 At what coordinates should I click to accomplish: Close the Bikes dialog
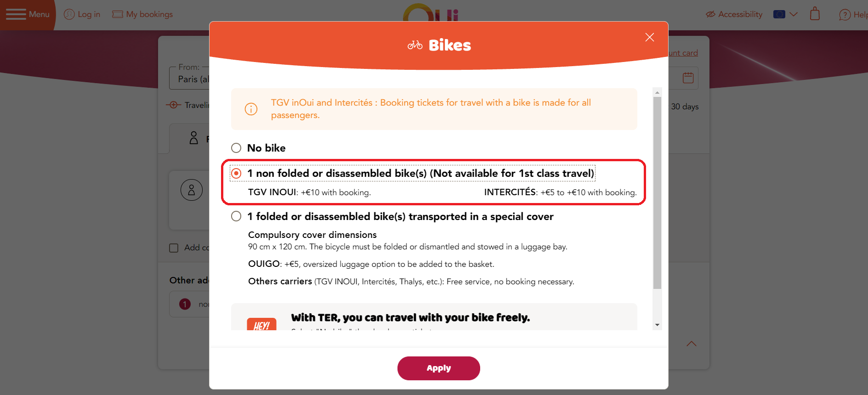pyautogui.click(x=649, y=37)
